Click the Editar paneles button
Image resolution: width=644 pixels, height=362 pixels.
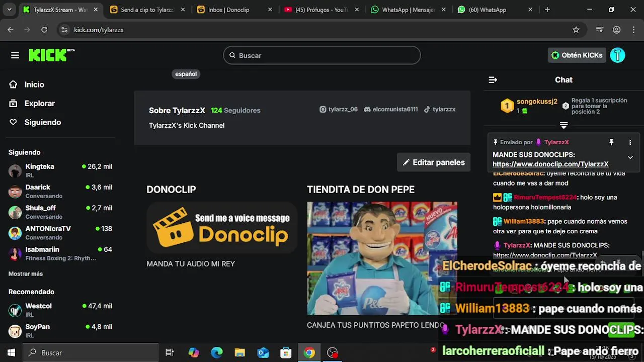point(434,162)
